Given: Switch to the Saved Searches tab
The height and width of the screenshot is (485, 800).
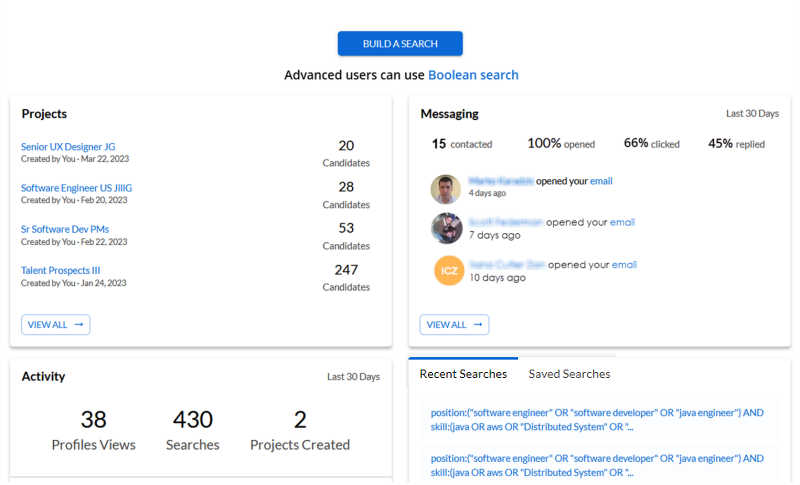Looking at the screenshot, I should click(x=569, y=374).
